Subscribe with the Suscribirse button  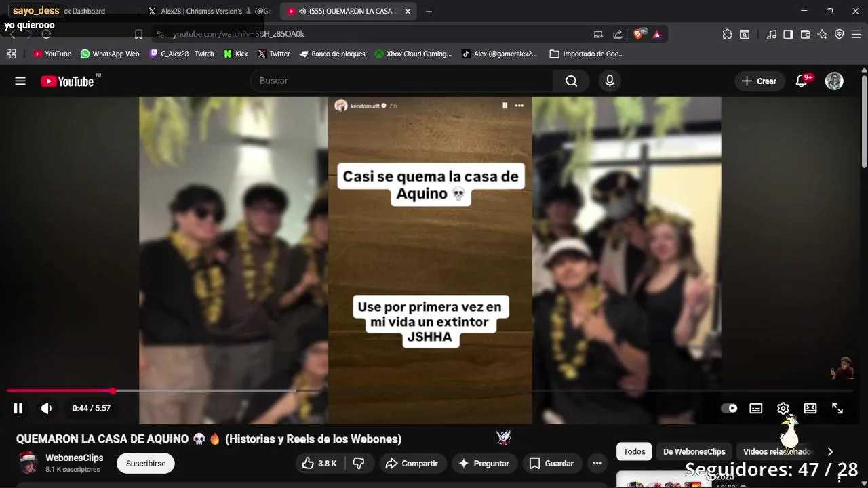pos(146,464)
